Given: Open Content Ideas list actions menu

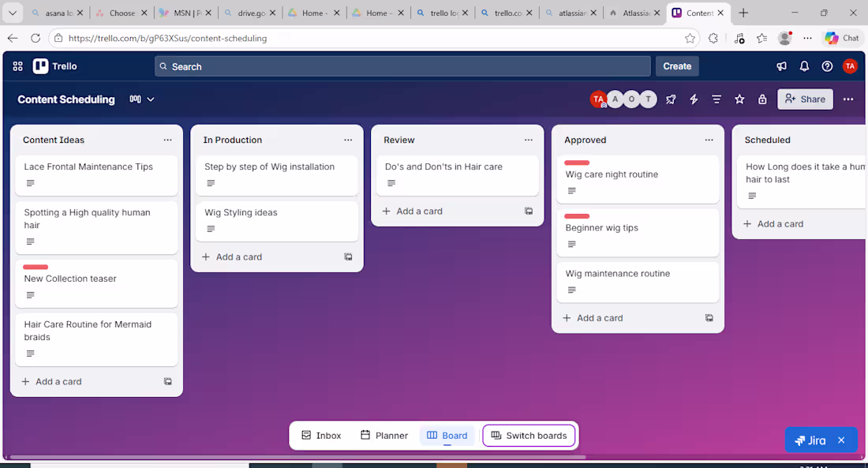Looking at the screenshot, I should point(168,140).
